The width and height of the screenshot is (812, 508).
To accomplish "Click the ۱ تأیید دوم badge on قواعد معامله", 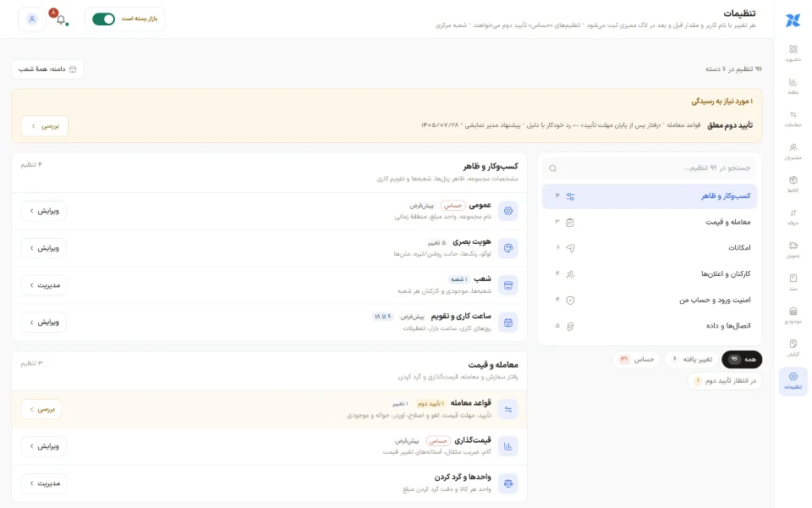I will tap(431, 403).
